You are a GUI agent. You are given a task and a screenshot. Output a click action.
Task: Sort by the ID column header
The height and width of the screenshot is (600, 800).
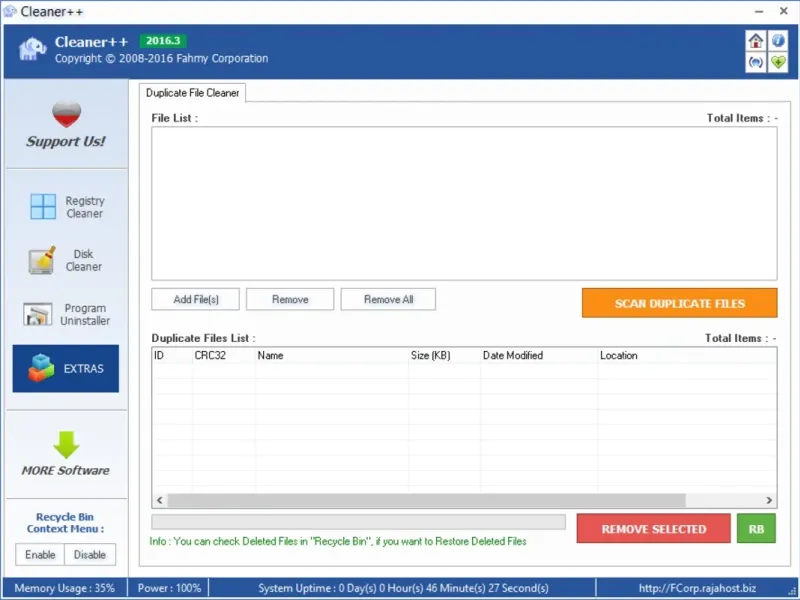[x=172, y=356]
